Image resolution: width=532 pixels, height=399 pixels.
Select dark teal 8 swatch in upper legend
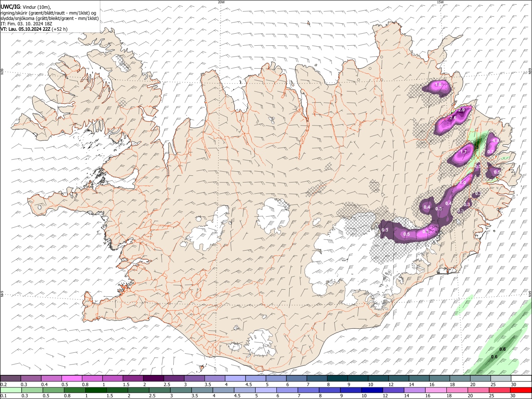[337, 378]
